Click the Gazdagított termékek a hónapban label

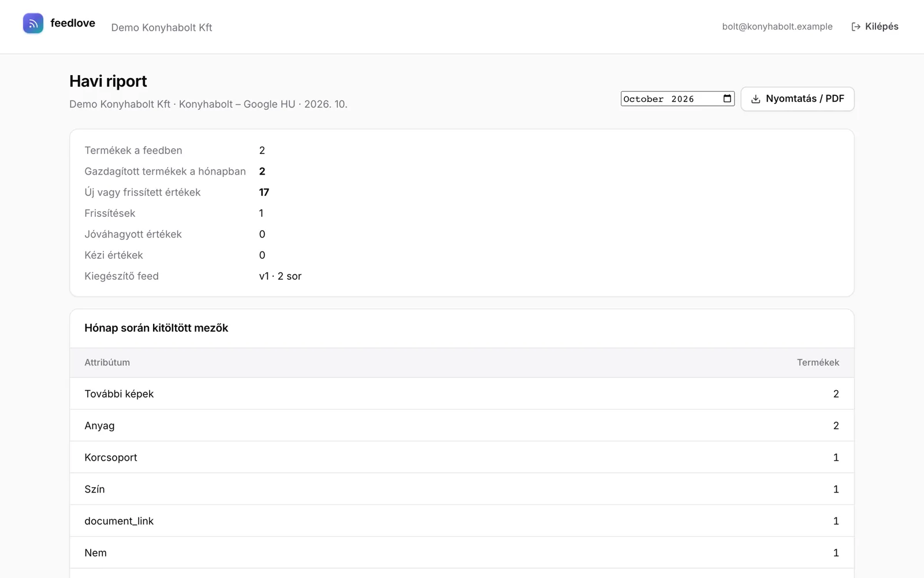[165, 171]
